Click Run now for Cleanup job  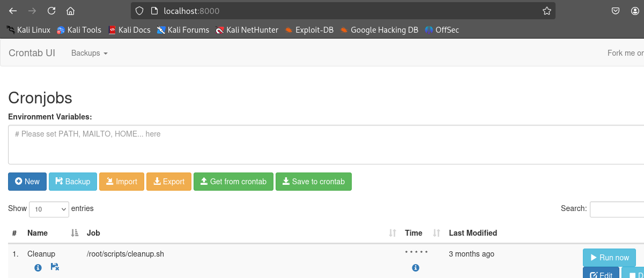click(609, 258)
